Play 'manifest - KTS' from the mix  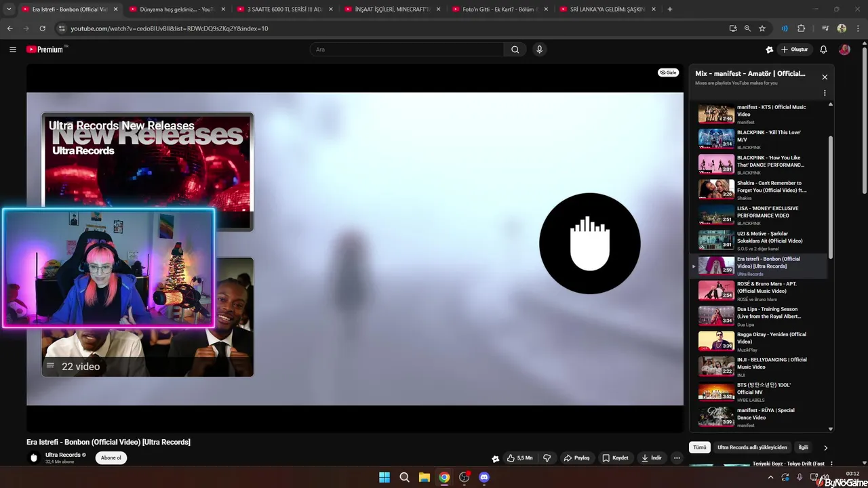pos(758,114)
